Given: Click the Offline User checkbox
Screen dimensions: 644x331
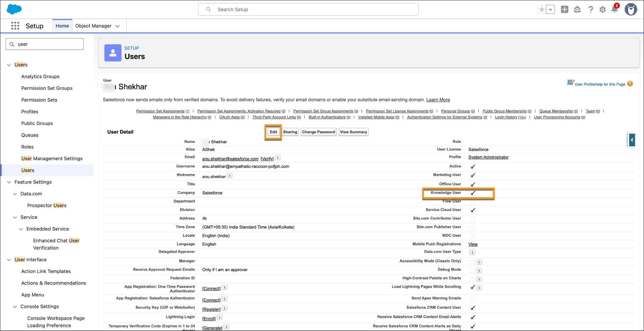Looking at the screenshot, I should [473, 184].
